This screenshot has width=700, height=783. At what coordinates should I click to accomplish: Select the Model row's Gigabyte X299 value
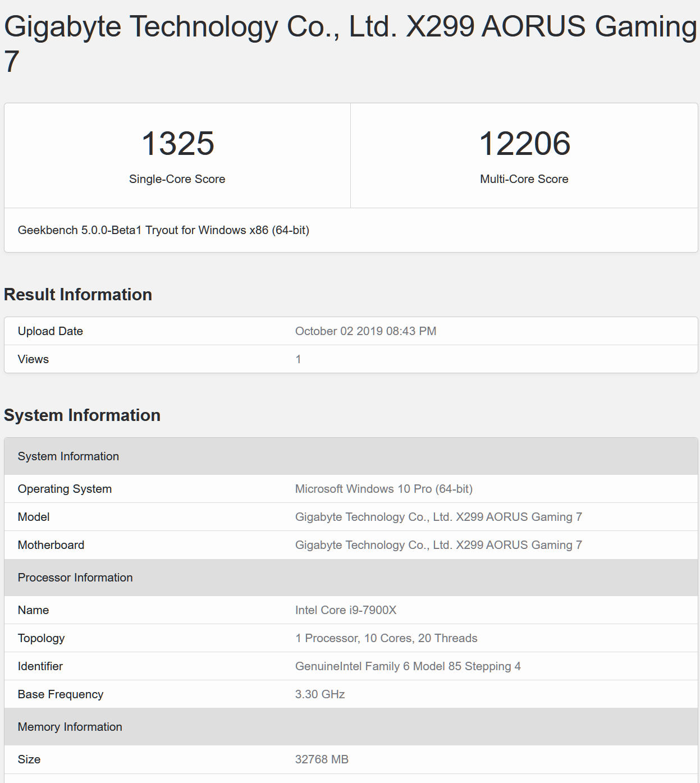(x=438, y=517)
